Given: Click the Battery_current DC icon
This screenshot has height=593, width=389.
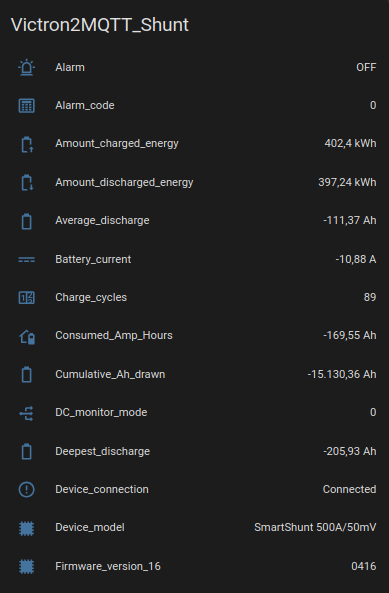Looking at the screenshot, I should (x=26, y=260).
